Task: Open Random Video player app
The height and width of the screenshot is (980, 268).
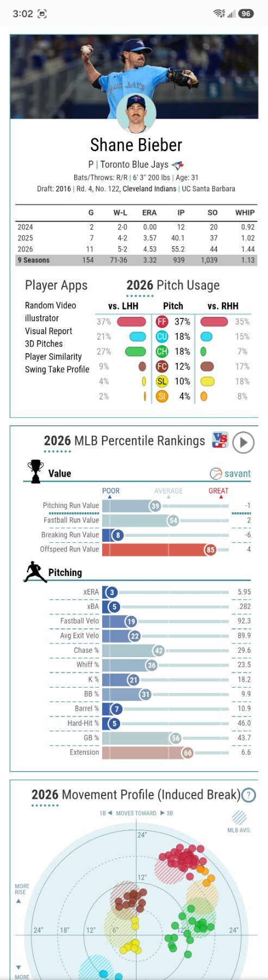Action: [51, 305]
